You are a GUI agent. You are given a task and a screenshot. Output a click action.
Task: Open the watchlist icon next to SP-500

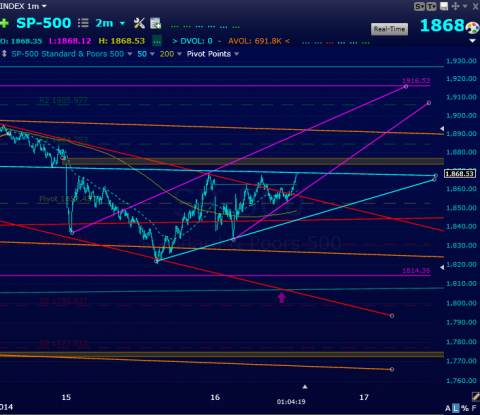[x=83, y=23]
